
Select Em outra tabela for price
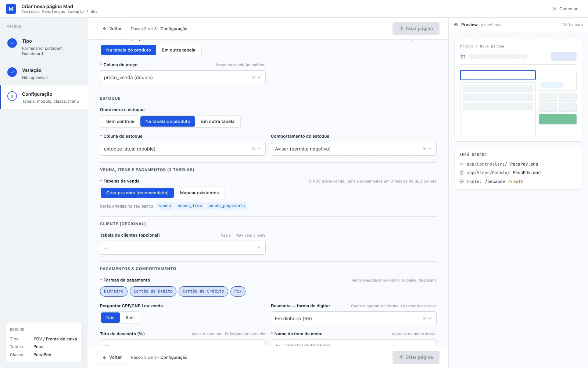(179, 50)
